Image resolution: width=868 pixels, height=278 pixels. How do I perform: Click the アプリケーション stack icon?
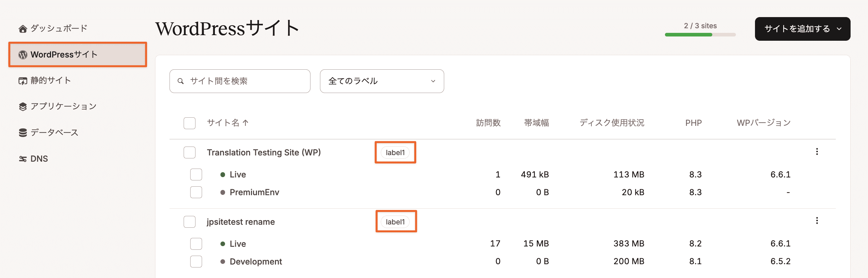23,107
